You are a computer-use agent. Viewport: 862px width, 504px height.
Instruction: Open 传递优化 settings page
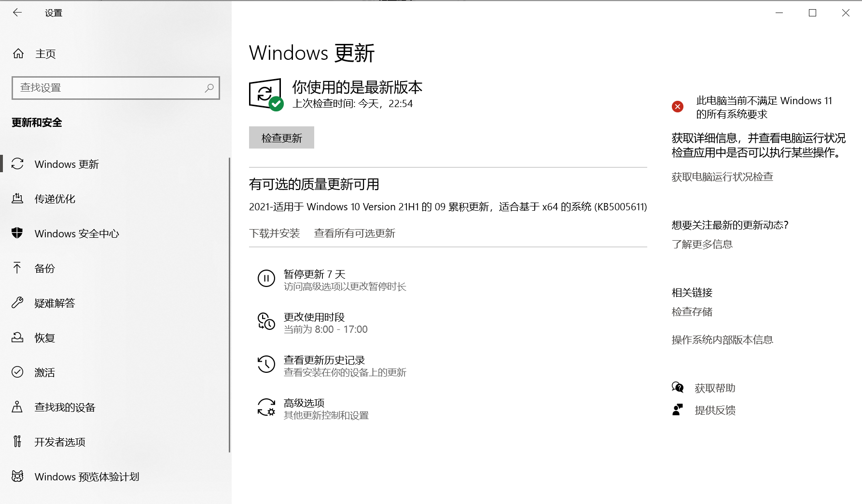(55, 199)
